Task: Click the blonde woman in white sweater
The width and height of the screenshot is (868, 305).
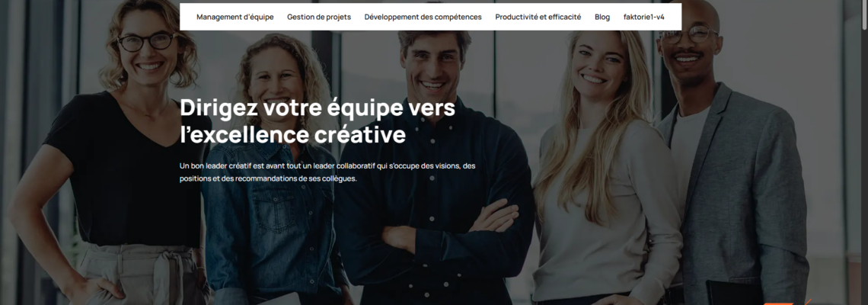Action: click(x=606, y=166)
